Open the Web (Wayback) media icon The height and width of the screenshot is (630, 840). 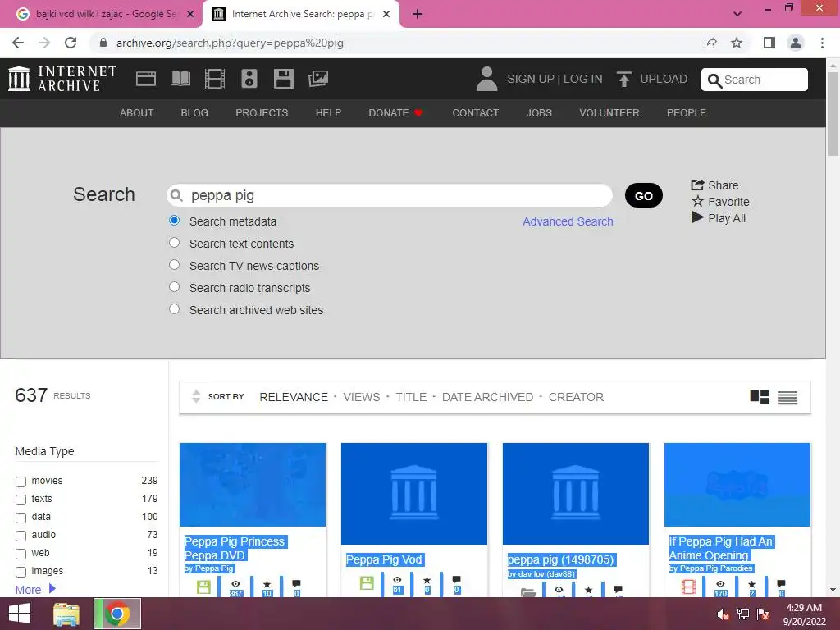tap(146, 79)
